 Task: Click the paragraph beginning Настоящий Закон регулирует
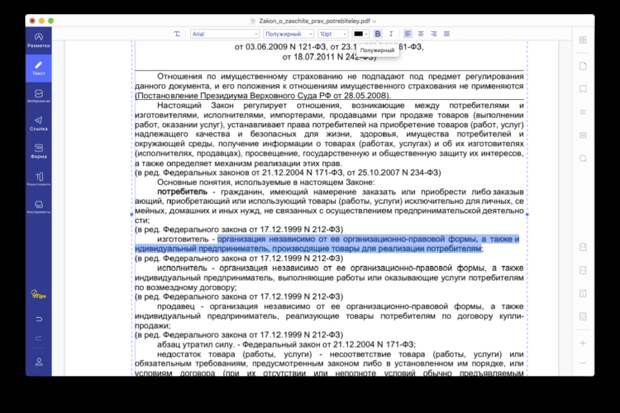coord(329,134)
